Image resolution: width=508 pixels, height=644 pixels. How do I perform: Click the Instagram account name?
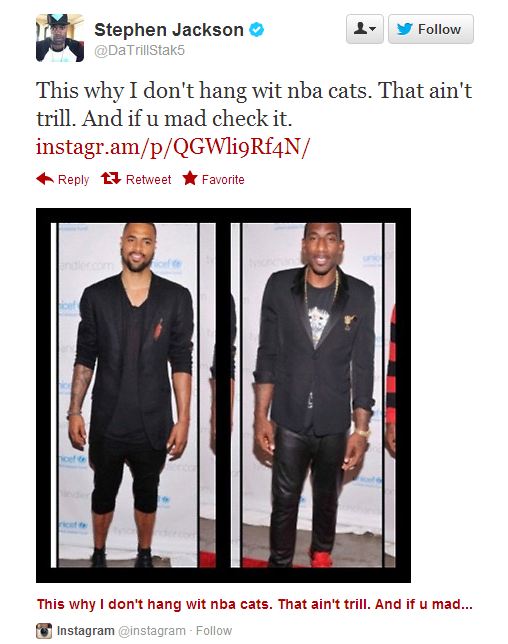[x=85, y=630]
